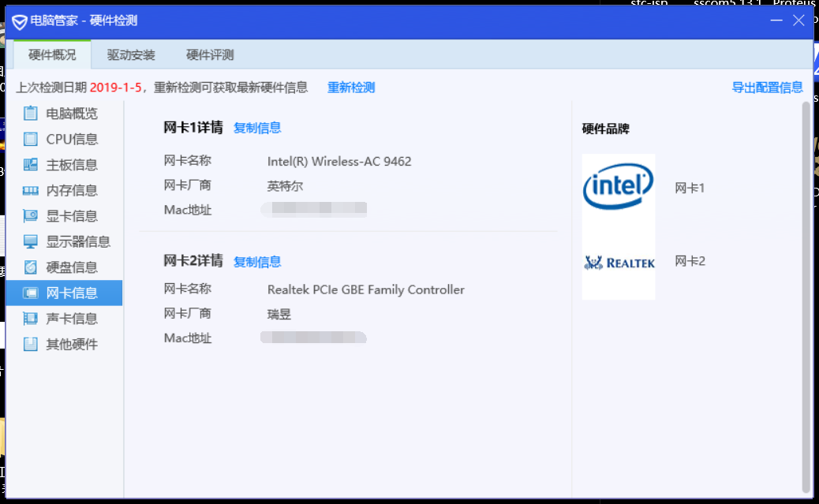Click the Intel brand logo
Viewport: 819px width, 504px height.
tap(619, 186)
